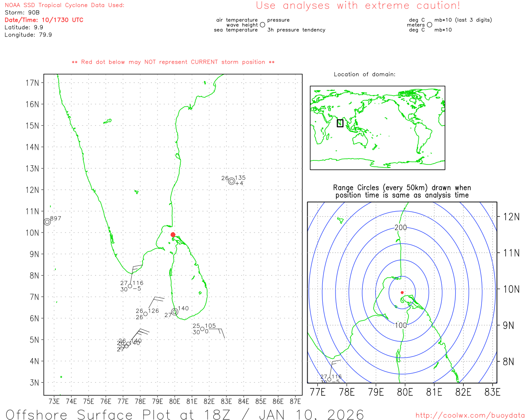This screenshot has width=525, height=420.
Task: Click the 3N latitude axis label
Action: tap(34, 383)
